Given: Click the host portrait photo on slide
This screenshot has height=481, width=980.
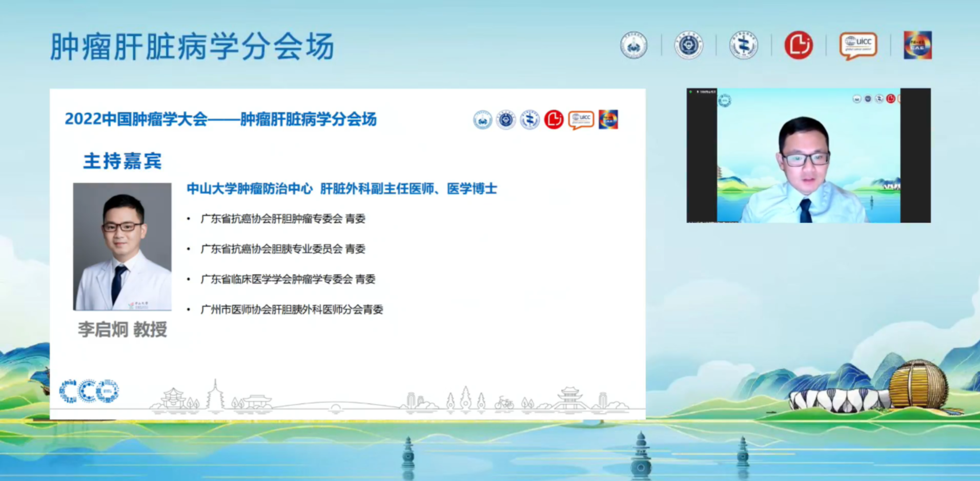Looking at the screenshot, I should 122,246.
